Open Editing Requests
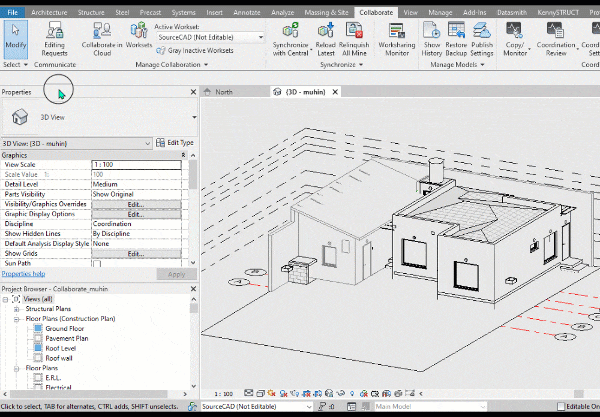This screenshot has height=417, width=600. click(x=54, y=39)
